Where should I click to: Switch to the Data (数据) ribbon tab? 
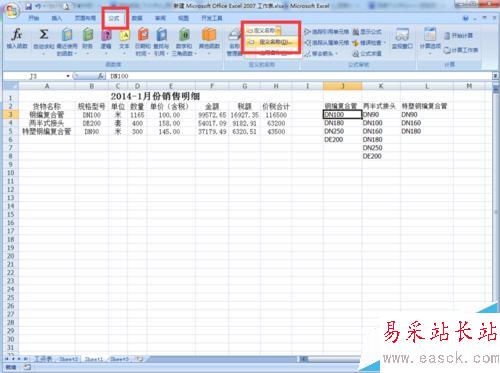(x=137, y=18)
